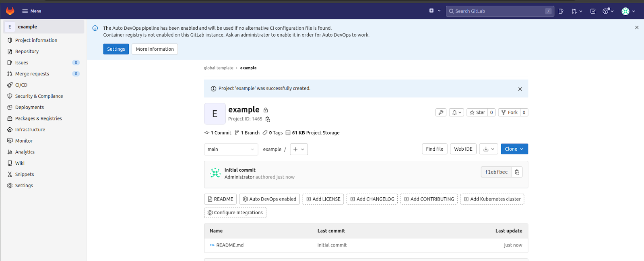Viewport: 644px width, 261px height.
Task: Open the add file plus dropdown
Action: [x=299, y=149]
